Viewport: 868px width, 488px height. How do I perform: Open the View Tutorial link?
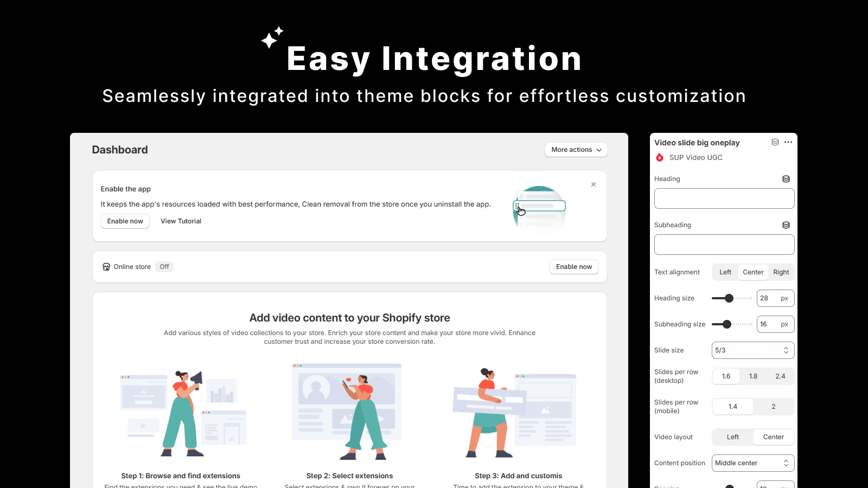coord(181,221)
